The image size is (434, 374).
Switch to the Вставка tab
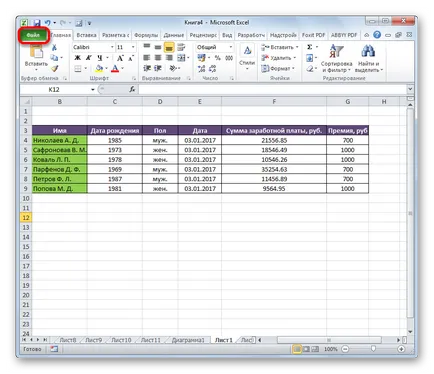coord(86,35)
